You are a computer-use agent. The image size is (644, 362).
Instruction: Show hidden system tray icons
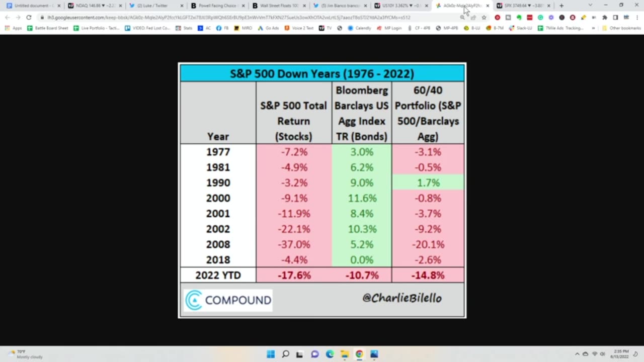577,354
